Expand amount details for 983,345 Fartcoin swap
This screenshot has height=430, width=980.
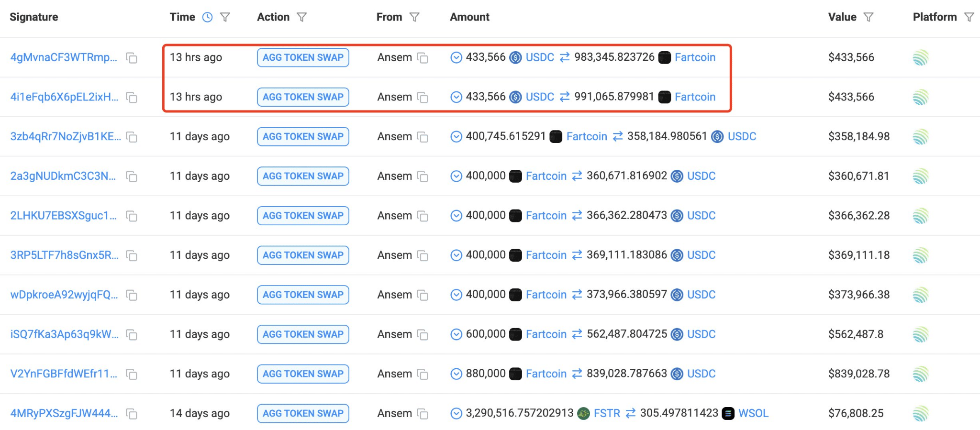pyautogui.click(x=457, y=58)
